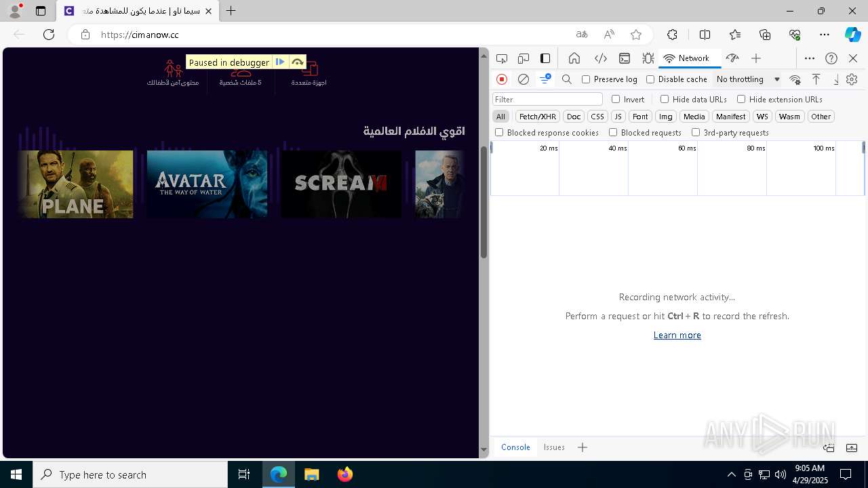Open Edge Settings and more menu
Image resolution: width=868 pixels, height=488 pixels.
[x=825, y=35]
